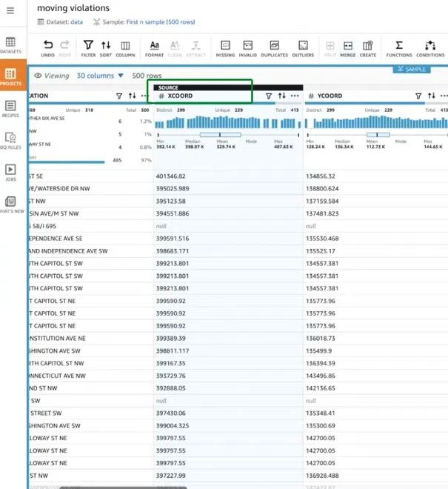Select XCOORD cell 398683.171
This screenshot has width=448, height=489.
228,251
